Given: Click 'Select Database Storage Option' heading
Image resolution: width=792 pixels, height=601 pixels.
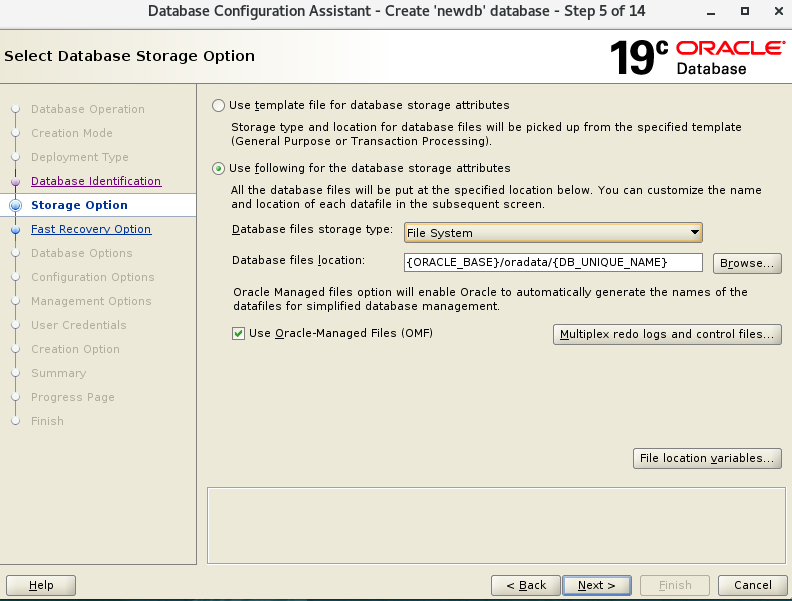Looking at the screenshot, I should coord(129,56).
